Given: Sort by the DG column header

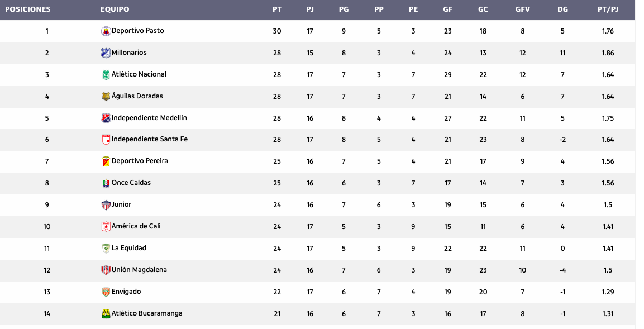Looking at the screenshot, I should point(562,9).
